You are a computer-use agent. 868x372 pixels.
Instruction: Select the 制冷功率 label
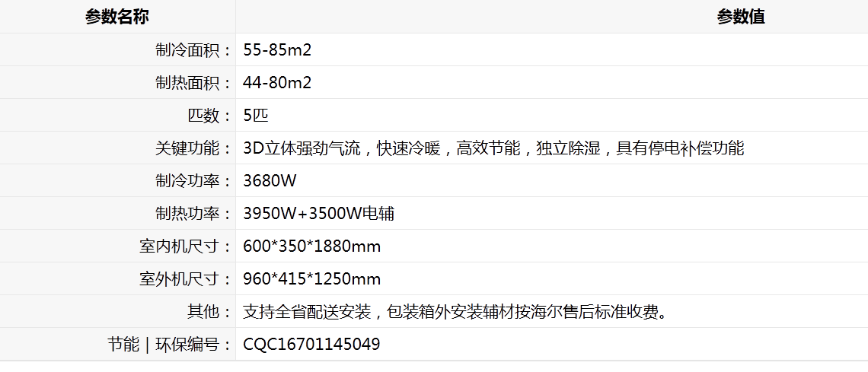click(x=193, y=181)
